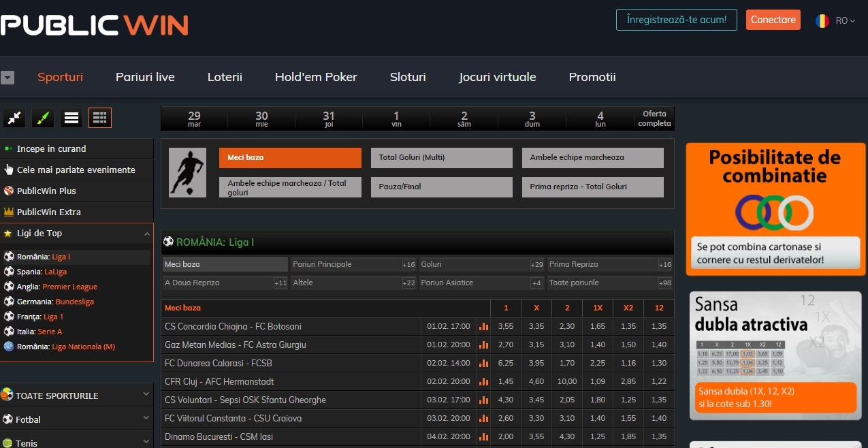The height and width of the screenshot is (448, 868).
Task: Open Jocuri virtuale
Action: click(498, 77)
